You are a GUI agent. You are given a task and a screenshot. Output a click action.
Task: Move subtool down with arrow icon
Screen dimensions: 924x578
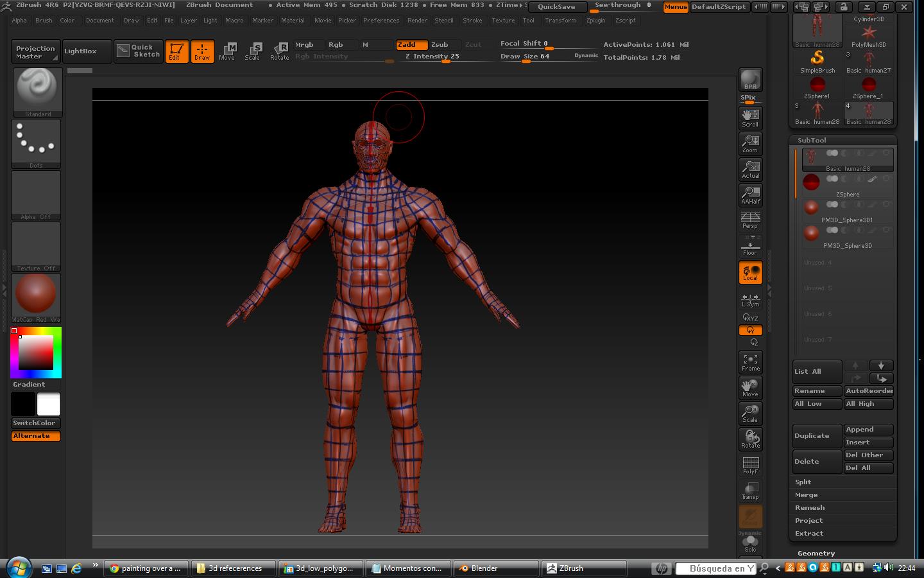pyautogui.click(x=881, y=365)
